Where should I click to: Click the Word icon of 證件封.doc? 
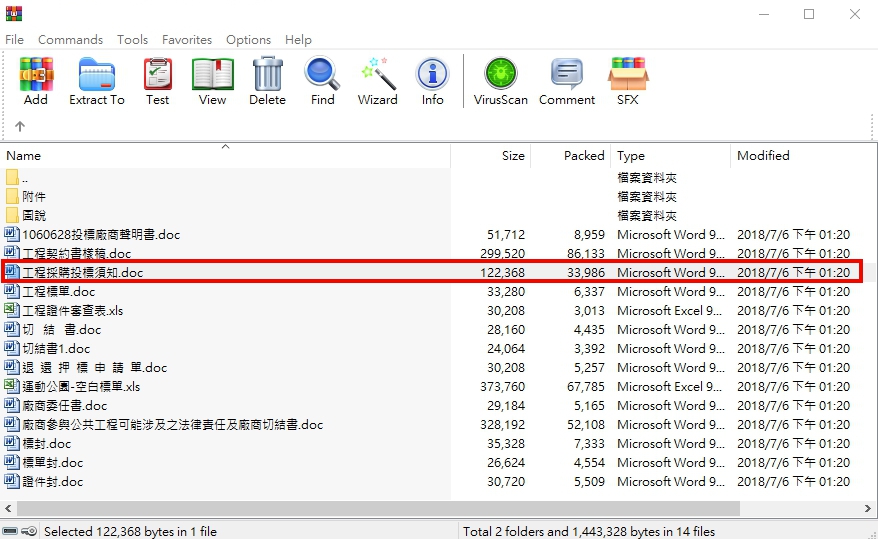[11, 481]
